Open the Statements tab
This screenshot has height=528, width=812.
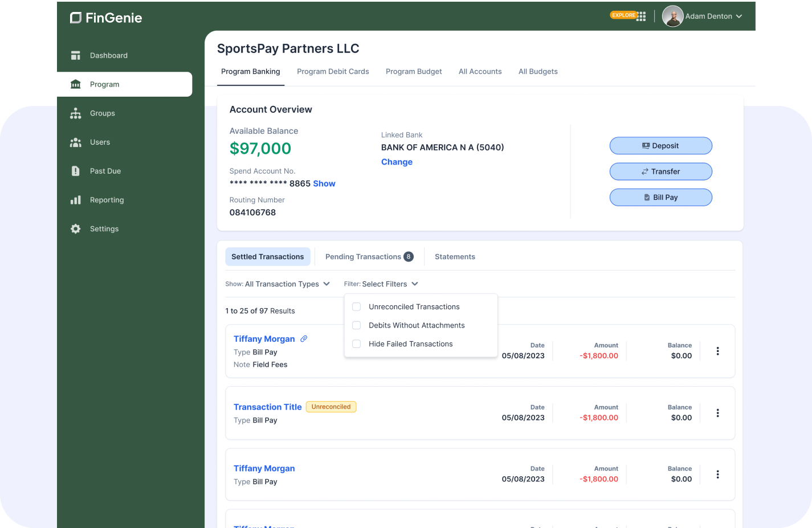pyautogui.click(x=455, y=257)
